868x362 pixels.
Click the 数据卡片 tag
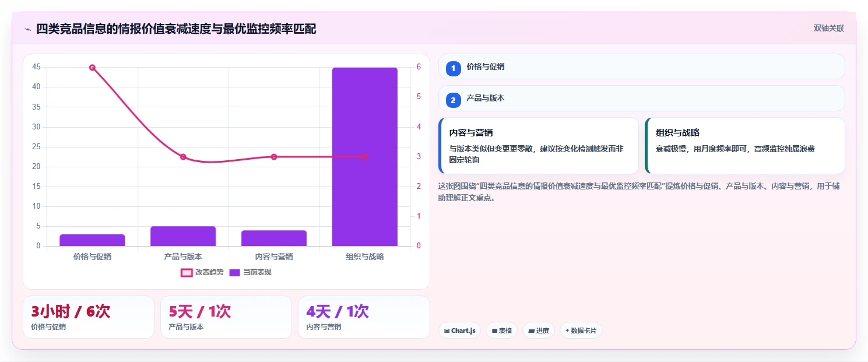pos(581,331)
